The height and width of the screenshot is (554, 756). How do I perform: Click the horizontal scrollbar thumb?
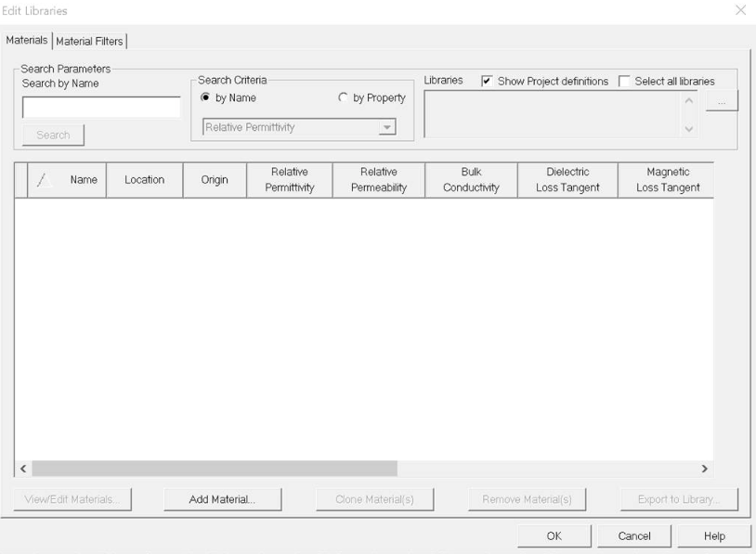(214, 470)
